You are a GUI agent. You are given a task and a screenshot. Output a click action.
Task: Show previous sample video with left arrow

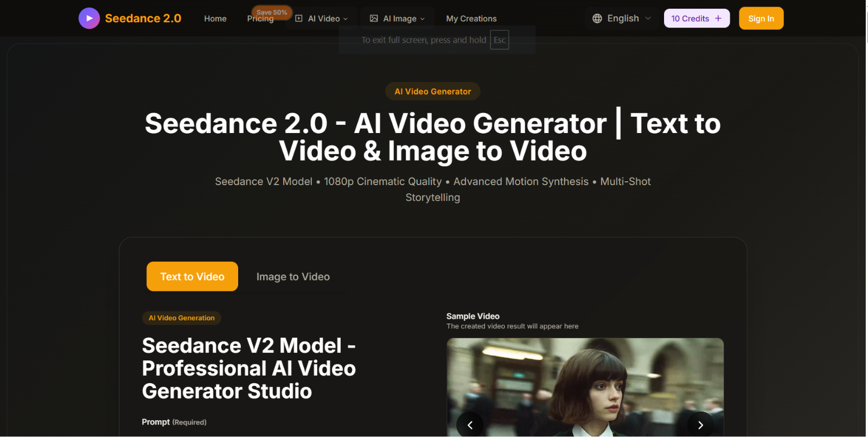click(470, 425)
